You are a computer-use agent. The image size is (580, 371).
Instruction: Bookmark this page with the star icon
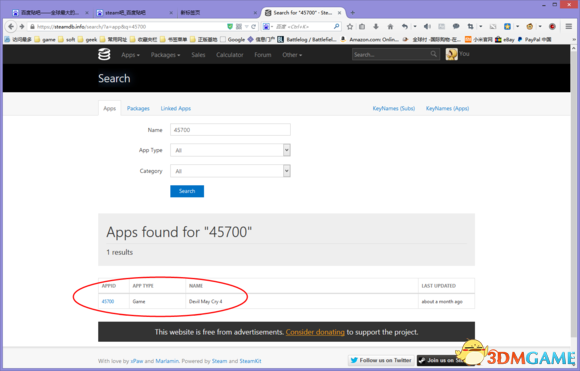pyautogui.click(x=350, y=26)
